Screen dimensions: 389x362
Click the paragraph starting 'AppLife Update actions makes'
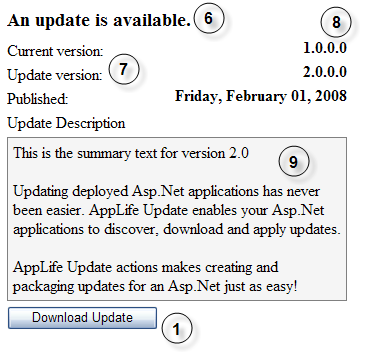[155, 277]
